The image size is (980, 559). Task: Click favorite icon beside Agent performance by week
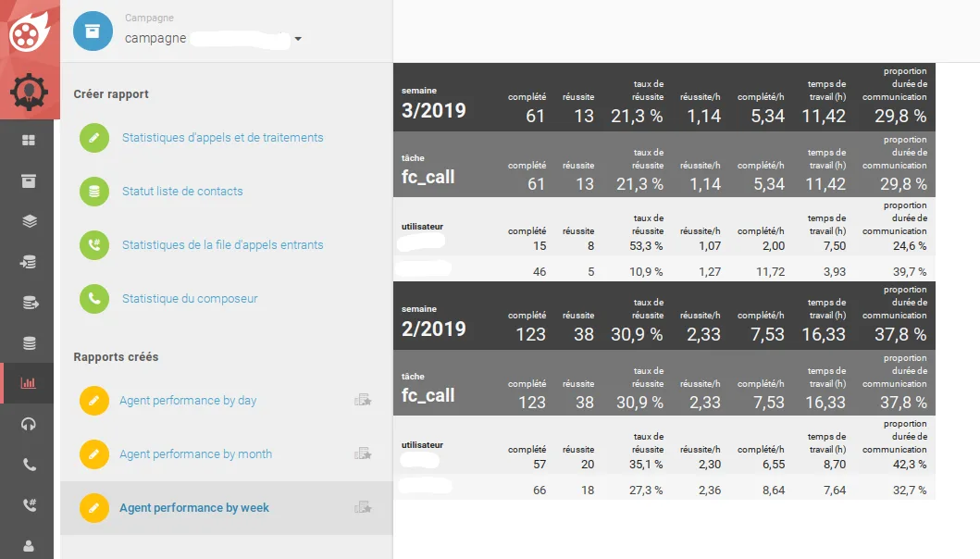(363, 507)
